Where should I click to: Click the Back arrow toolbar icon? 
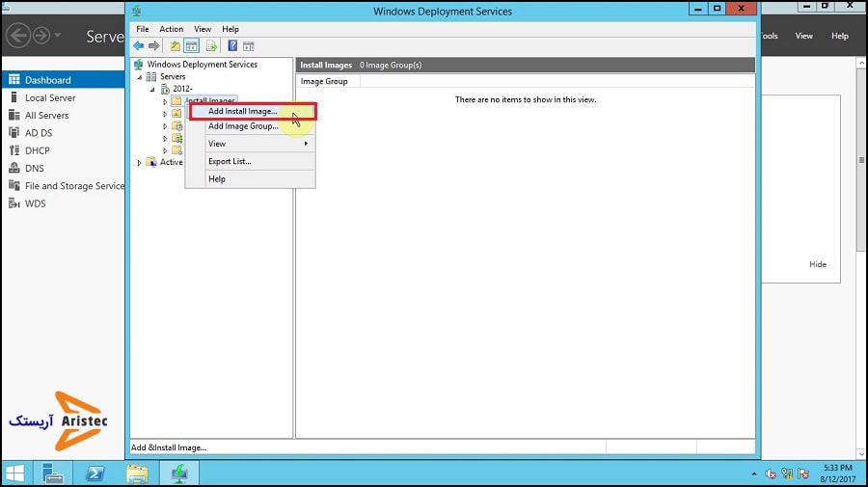(139, 45)
